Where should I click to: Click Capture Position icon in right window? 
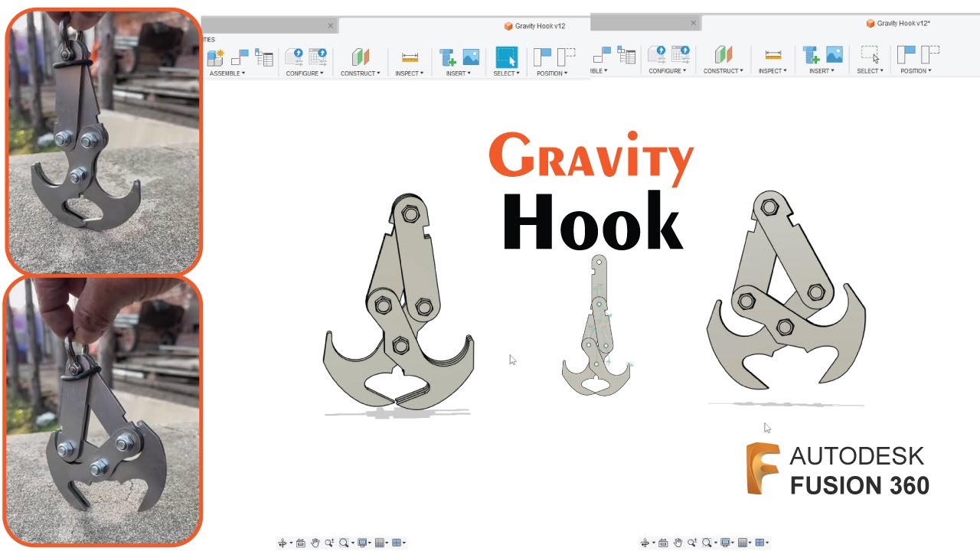[906, 54]
